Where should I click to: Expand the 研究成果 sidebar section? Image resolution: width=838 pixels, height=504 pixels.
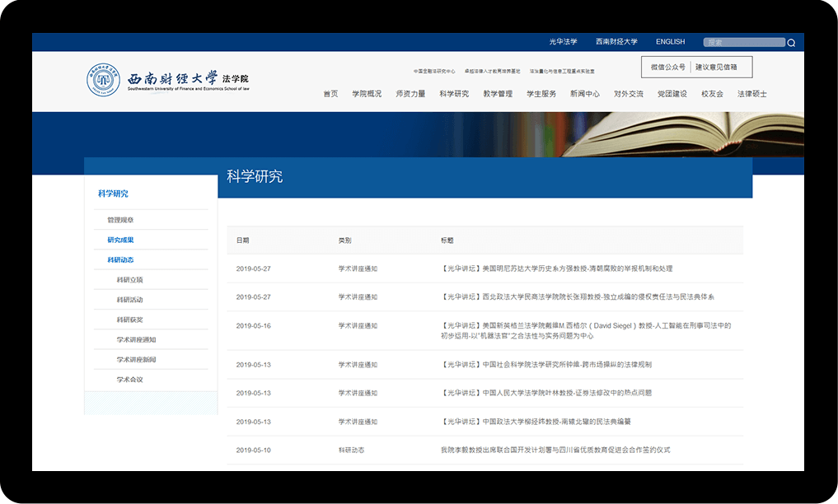pos(120,240)
